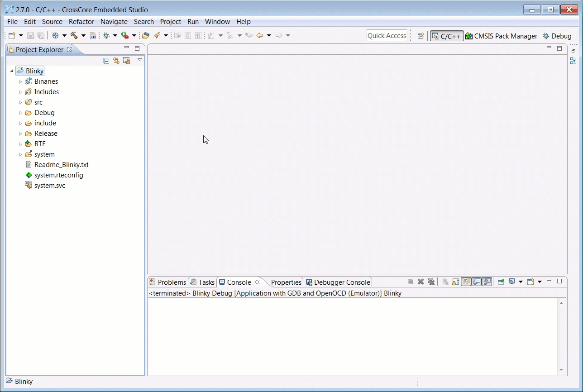
Task: Expand the src folder node
Action: coord(20,103)
